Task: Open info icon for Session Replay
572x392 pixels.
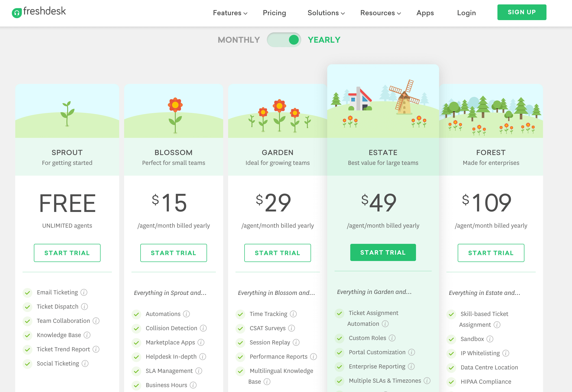Action: click(x=296, y=342)
